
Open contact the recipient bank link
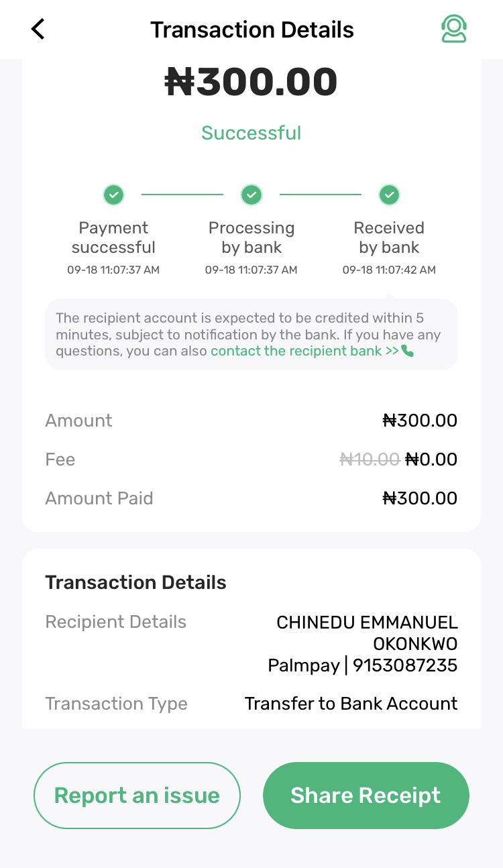(x=305, y=351)
